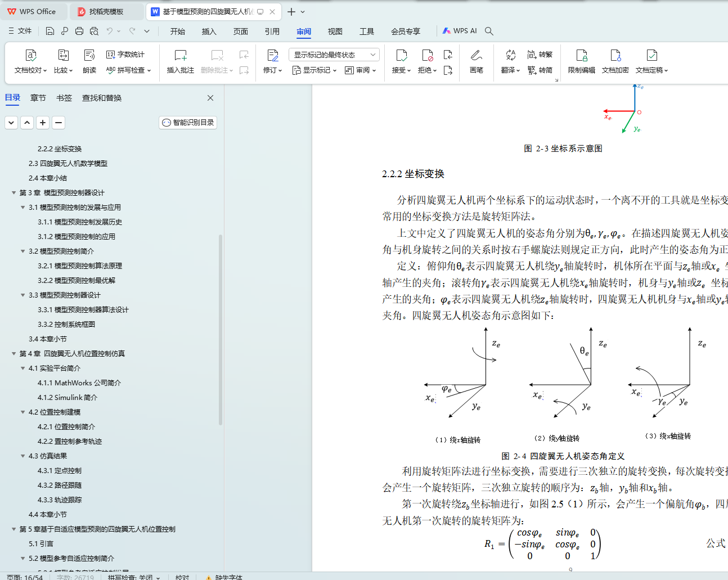Toggle 修订 track changes
728x580 pixels.
coord(273,61)
